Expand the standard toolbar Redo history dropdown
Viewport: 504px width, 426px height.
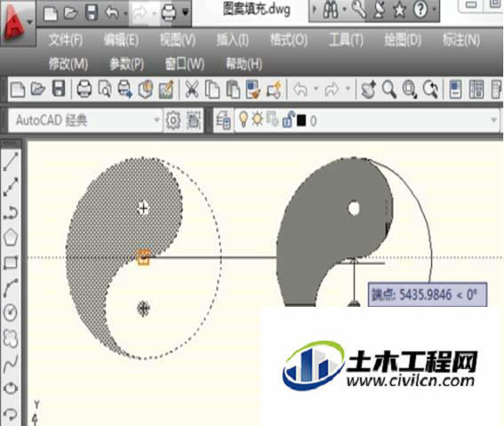[348, 88]
